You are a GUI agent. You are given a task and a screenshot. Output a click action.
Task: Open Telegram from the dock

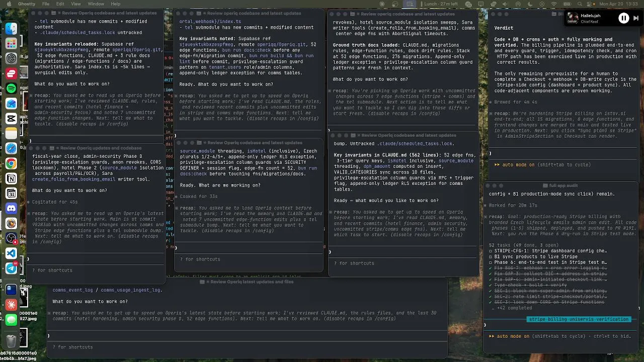pos(11,268)
